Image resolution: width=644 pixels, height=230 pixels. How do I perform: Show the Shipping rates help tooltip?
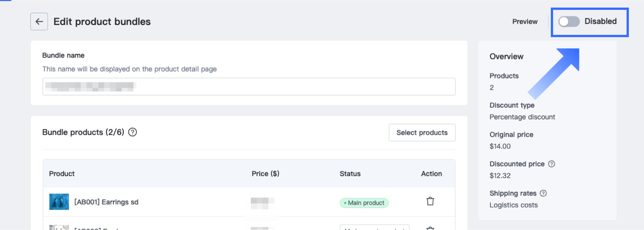pos(543,193)
